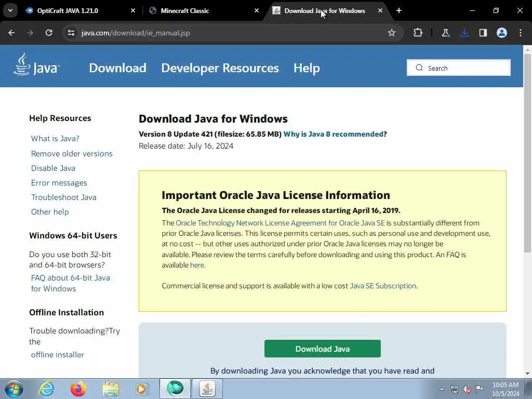Screen dimensions: 532x399
Task: Open the Action Center flag icon
Action: point(479,389)
